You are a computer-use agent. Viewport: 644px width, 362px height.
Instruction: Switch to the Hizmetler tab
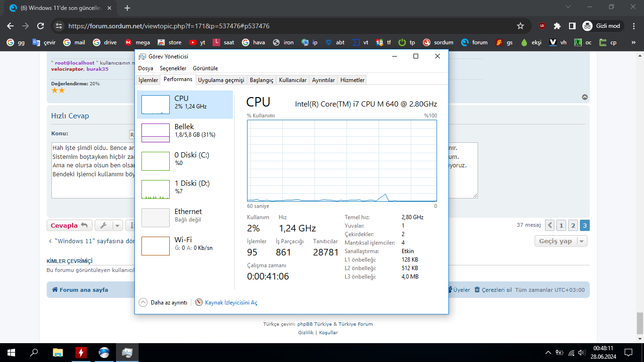click(352, 80)
